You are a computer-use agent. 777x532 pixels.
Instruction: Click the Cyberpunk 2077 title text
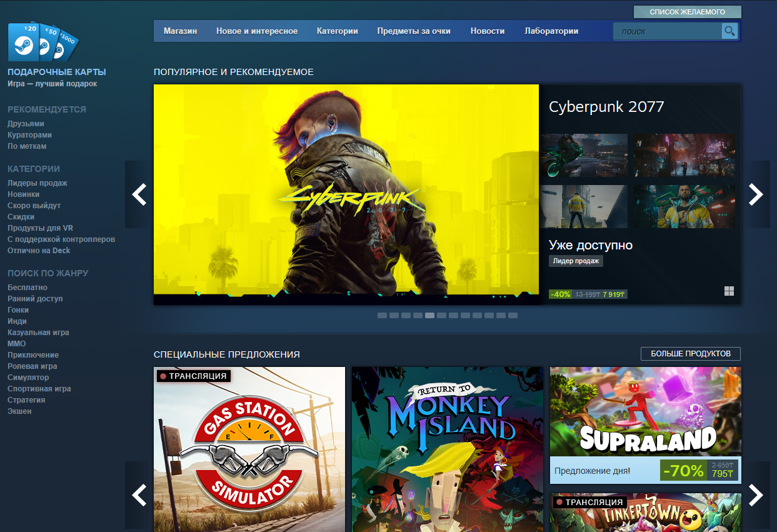click(606, 107)
